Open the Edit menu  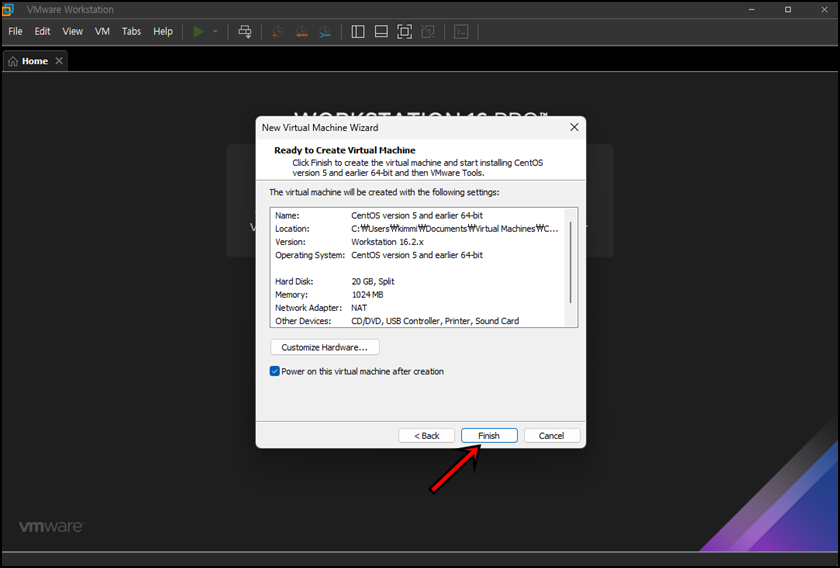42,31
